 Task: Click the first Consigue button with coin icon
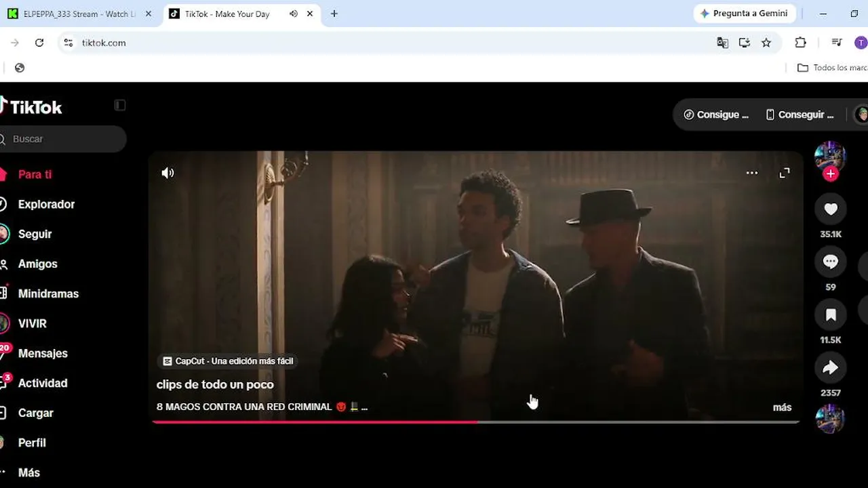pos(716,115)
